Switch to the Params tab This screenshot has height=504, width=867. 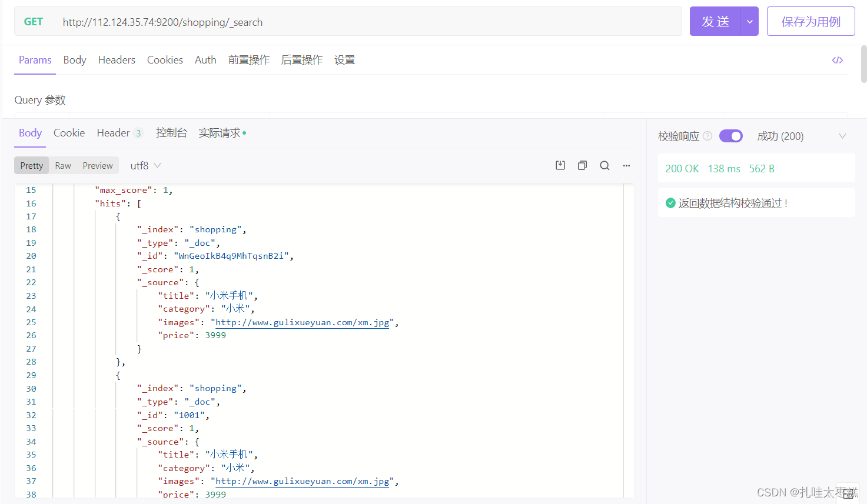point(35,60)
